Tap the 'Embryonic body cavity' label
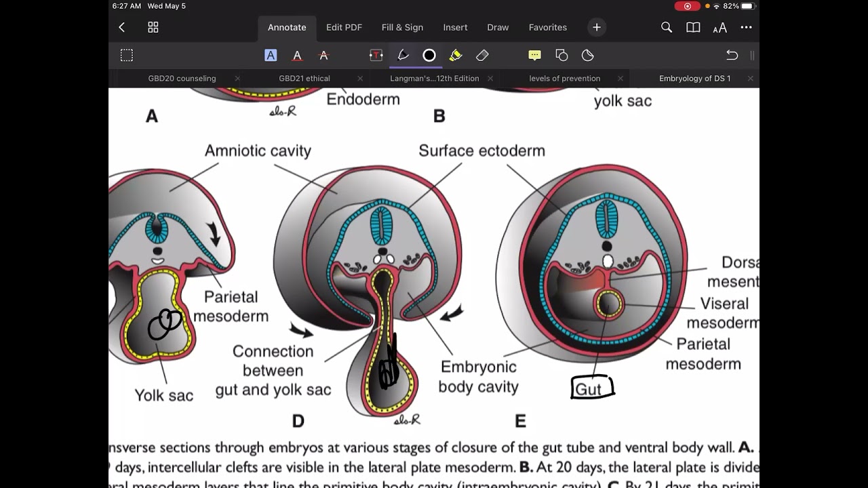Viewport: 868px width, 488px height. pyautogui.click(x=478, y=377)
